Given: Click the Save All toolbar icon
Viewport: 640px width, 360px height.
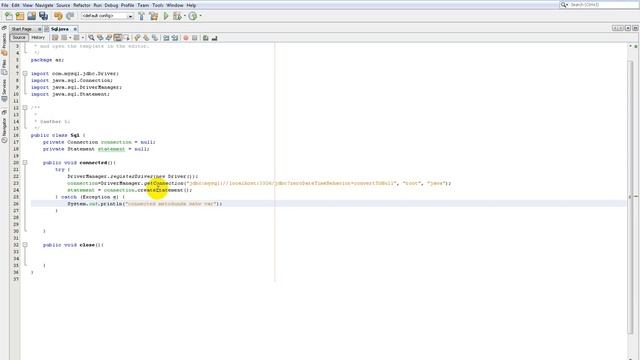Looking at the screenshot, I should 43,16.
